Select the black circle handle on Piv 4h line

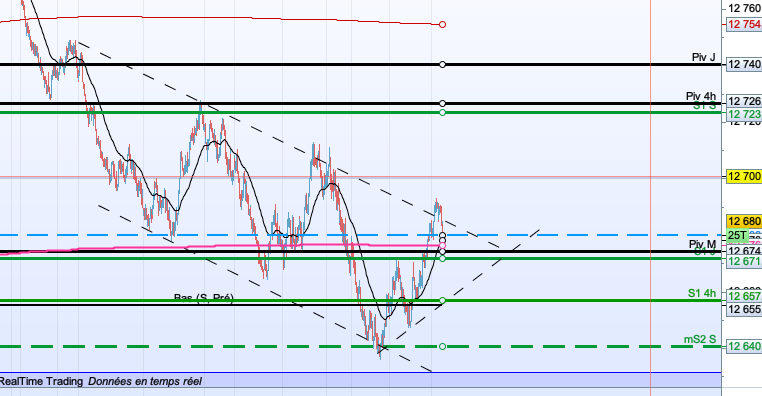click(x=442, y=103)
